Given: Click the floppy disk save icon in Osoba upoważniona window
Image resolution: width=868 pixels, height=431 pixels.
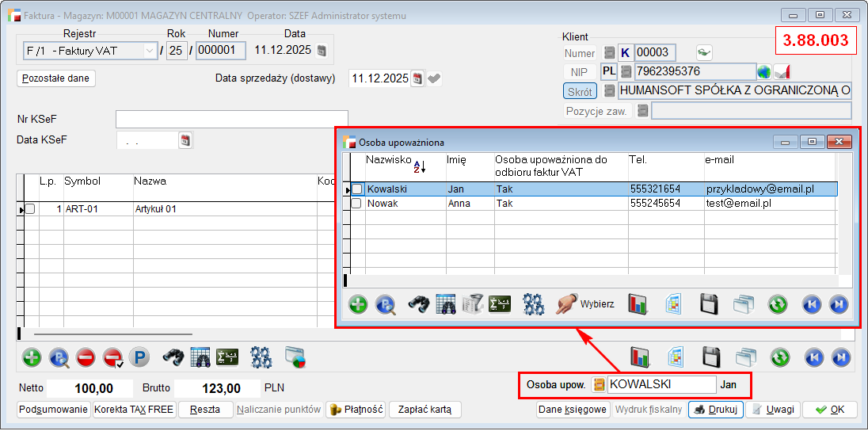Looking at the screenshot, I should pyautogui.click(x=709, y=305).
